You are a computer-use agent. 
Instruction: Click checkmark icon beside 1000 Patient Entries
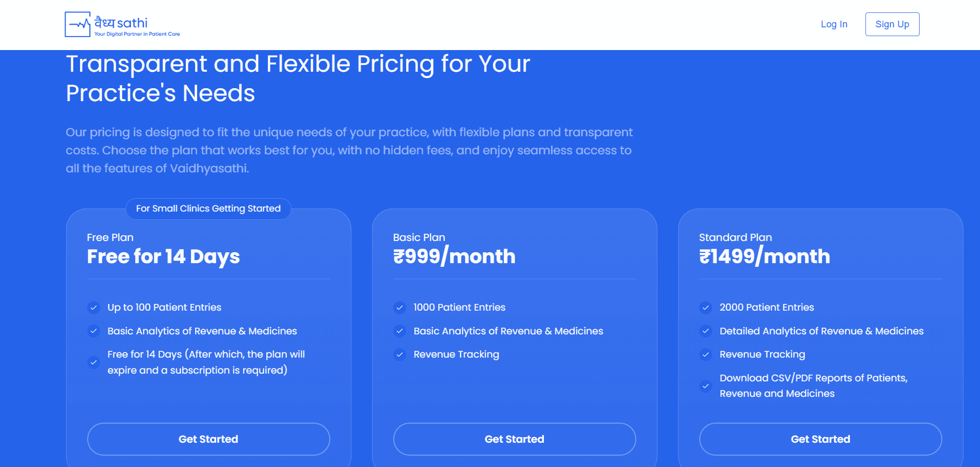point(399,308)
